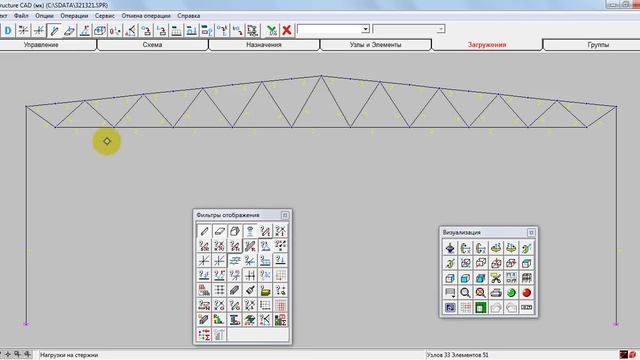
Task: Toggle the spring support filter icon
Action: [x=250, y=231]
